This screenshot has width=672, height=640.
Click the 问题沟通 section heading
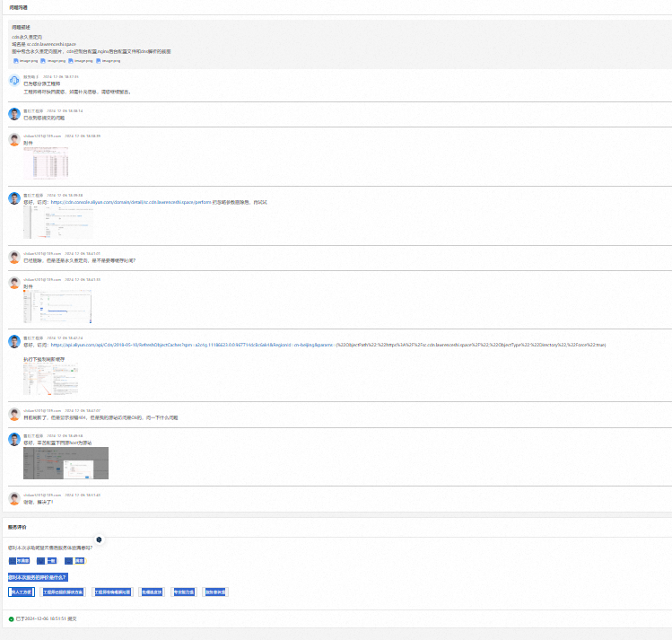pyautogui.click(x=19, y=8)
